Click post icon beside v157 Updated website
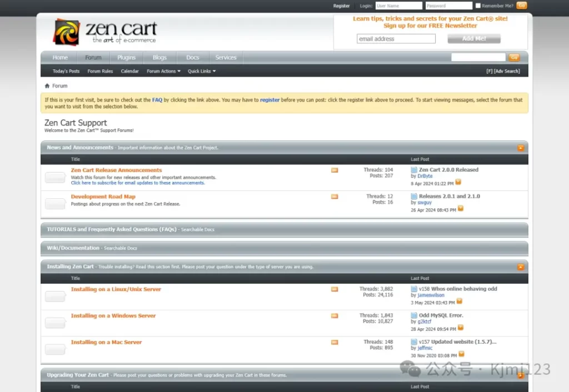The image size is (569, 392). click(413, 342)
